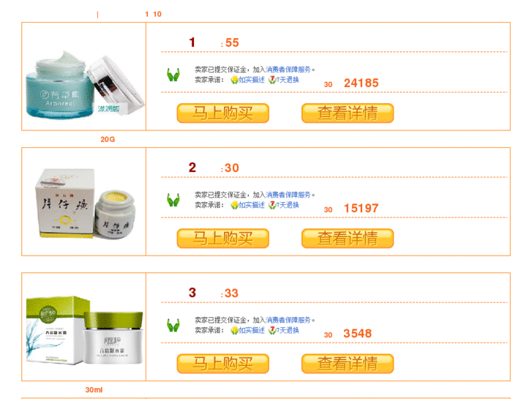Viewport: 532px width, 399px height.
Task: Open 查看详情 for item 2
Action: 348,239
